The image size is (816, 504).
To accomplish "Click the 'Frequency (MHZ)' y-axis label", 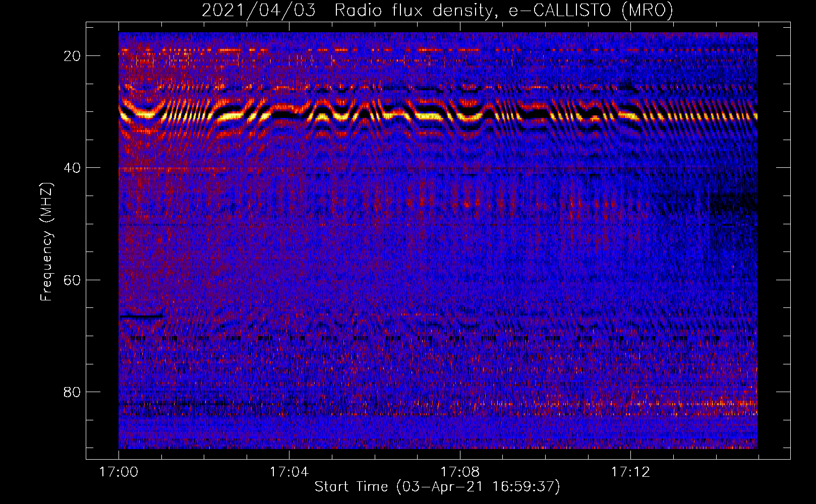I will click(x=46, y=242).
